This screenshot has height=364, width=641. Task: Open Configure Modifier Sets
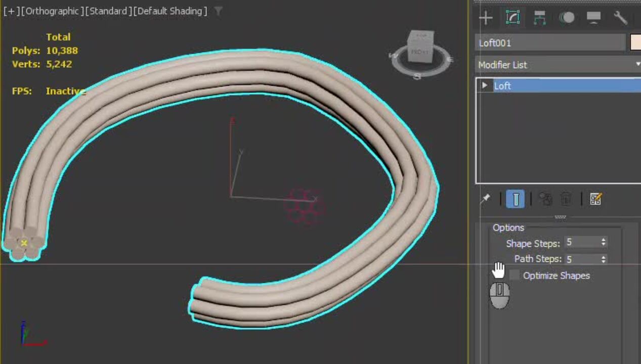coord(595,199)
